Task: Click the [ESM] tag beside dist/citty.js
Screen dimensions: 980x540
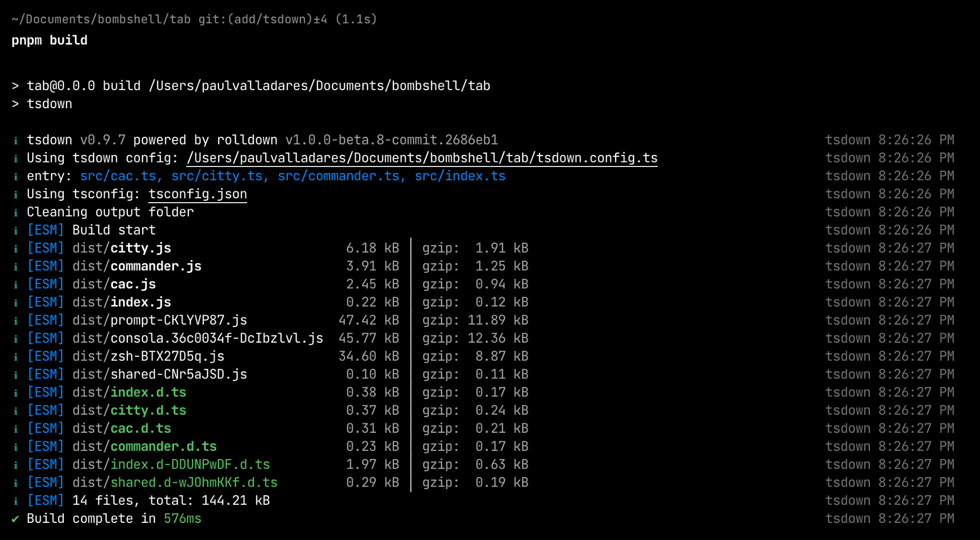Action: (x=46, y=248)
